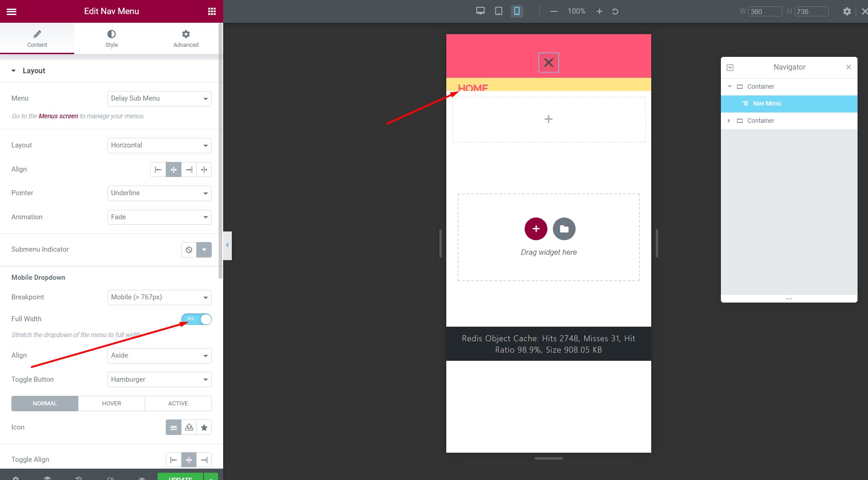Select justify alignment for the menu items

204,169
